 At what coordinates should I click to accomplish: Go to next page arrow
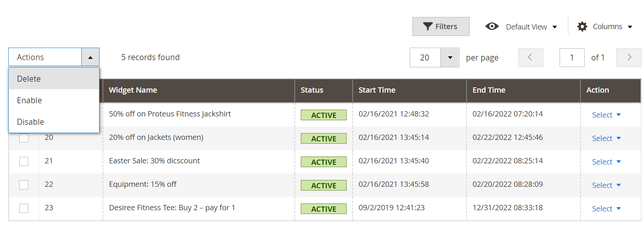click(x=628, y=57)
